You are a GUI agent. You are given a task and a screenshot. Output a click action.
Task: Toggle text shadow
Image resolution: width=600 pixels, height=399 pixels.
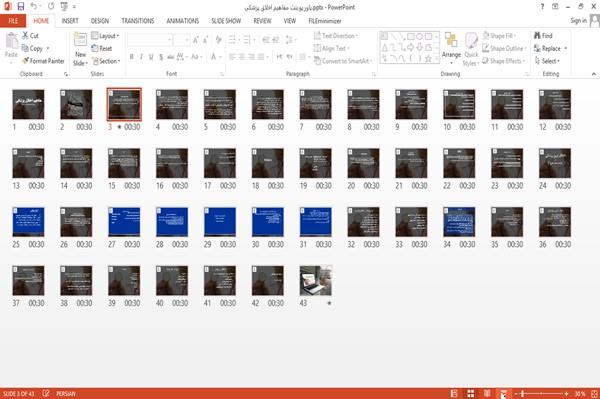(x=161, y=57)
